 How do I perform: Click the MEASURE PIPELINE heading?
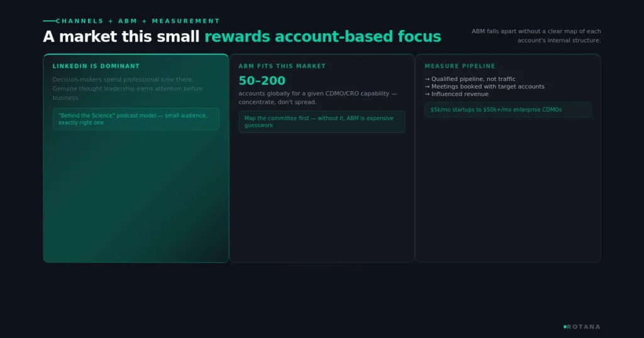tap(460, 66)
